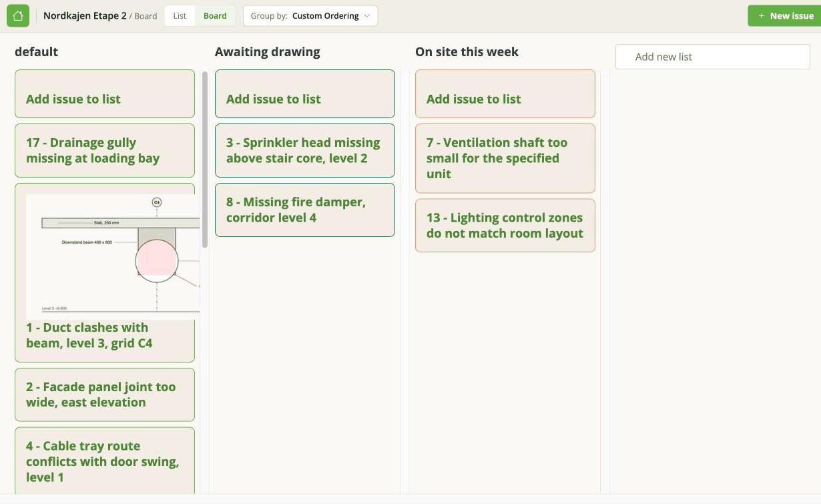Focus the Add new list field
Image resolution: width=821 pixels, height=504 pixels.
[x=712, y=57]
